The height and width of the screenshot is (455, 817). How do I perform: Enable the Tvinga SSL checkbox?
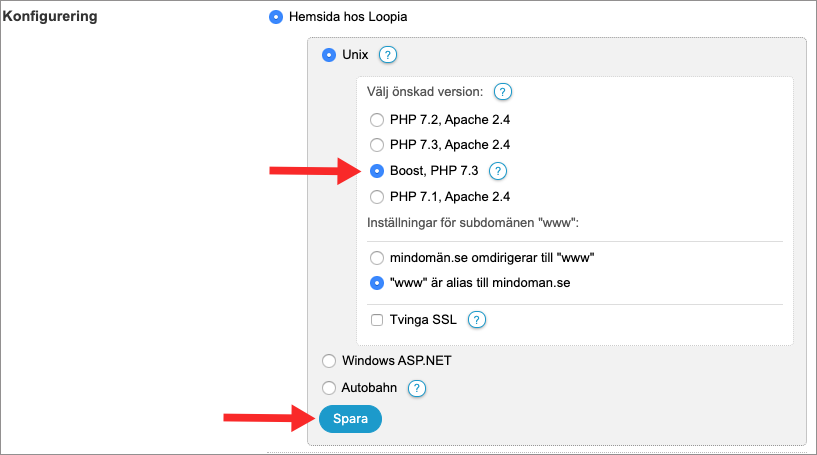[x=377, y=320]
